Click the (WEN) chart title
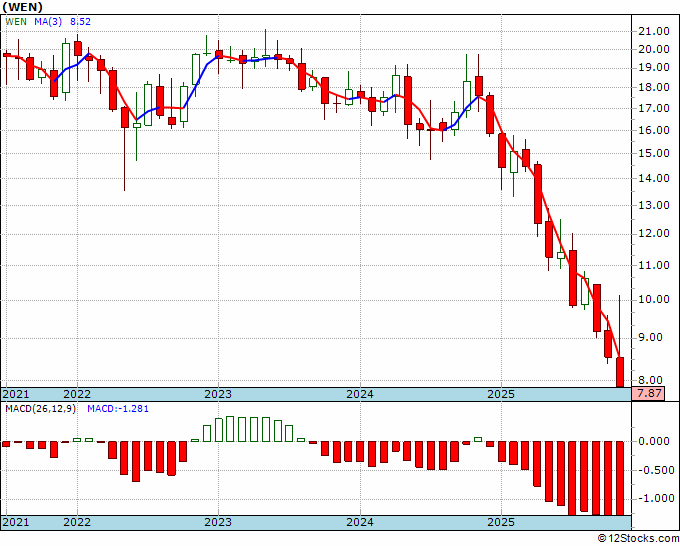 pyautogui.click(x=23, y=7)
